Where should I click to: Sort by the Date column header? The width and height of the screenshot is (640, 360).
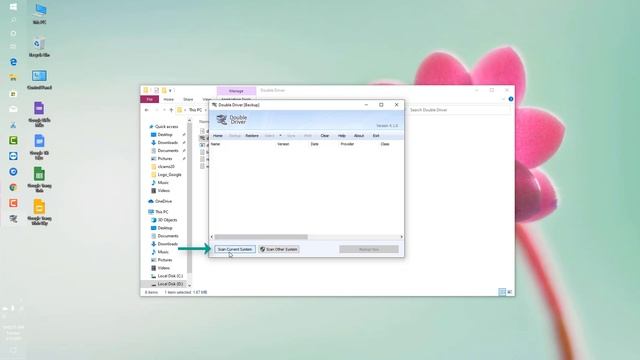314,144
